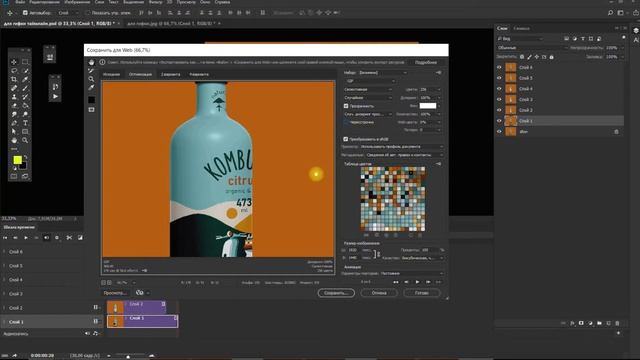The width and height of the screenshot is (640, 360).
Task: Open the Набор preset dropdown
Action: (x=383, y=73)
